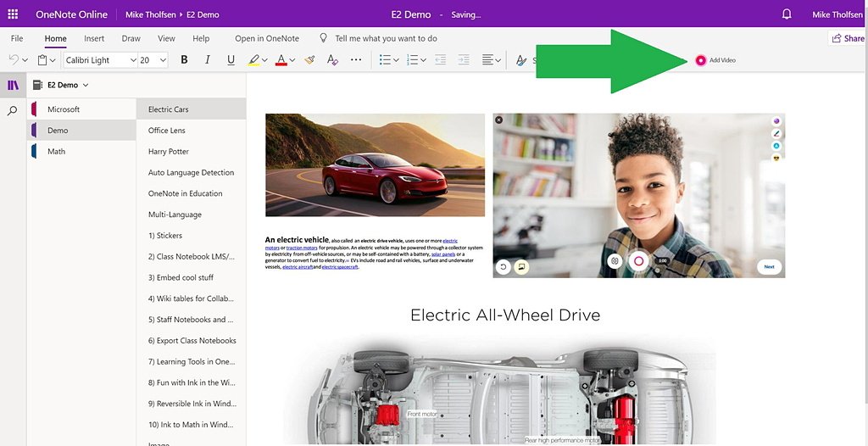Open the Help tab
Image resolution: width=868 pixels, height=446 pixels.
click(x=201, y=38)
